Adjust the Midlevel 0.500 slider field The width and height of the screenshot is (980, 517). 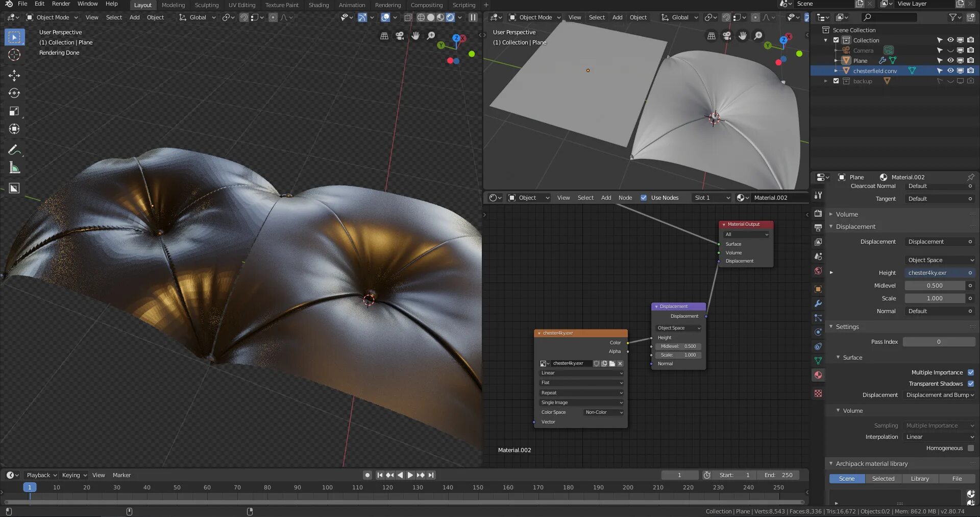935,286
